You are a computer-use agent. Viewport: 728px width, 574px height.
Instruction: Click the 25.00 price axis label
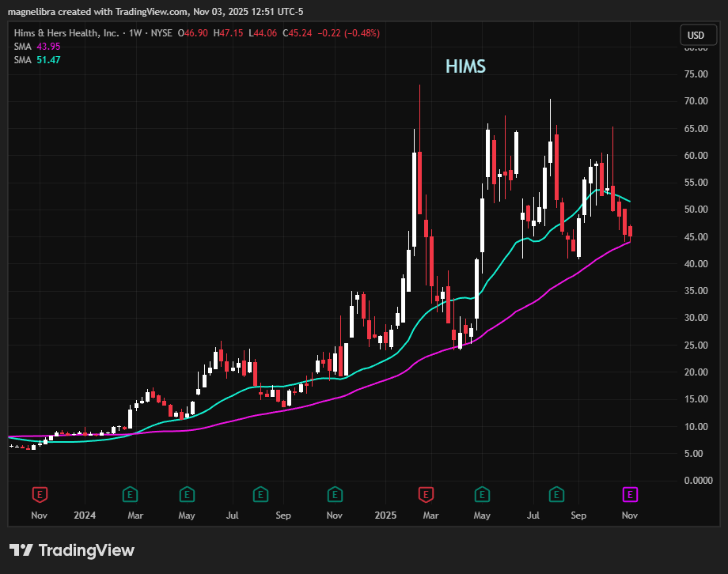[x=696, y=345]
